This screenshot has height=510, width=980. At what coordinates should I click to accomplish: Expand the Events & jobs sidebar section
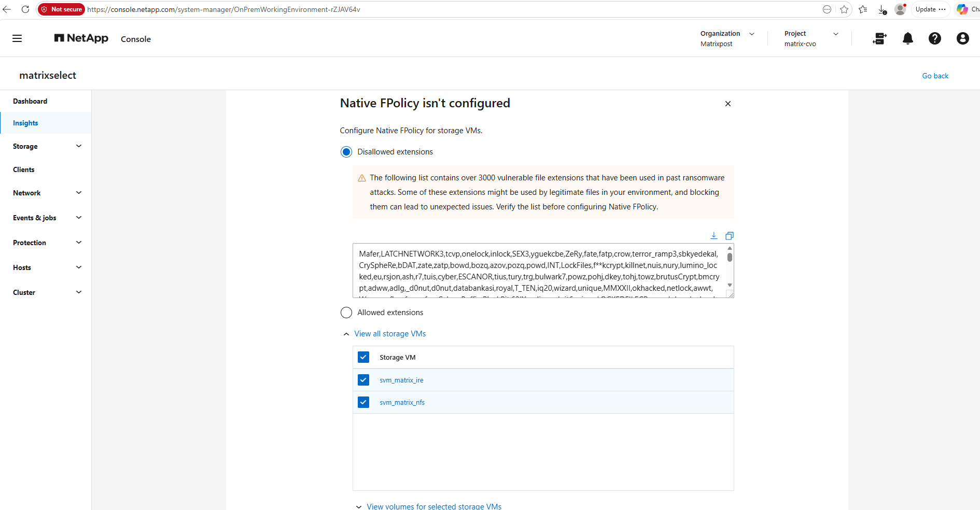[46, 218]
